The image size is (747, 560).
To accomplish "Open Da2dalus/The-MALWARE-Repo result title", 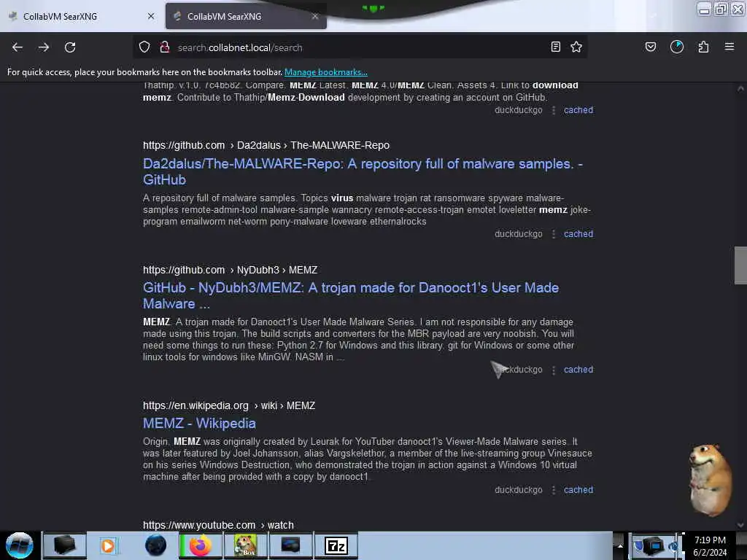I will tap(363, 171).
